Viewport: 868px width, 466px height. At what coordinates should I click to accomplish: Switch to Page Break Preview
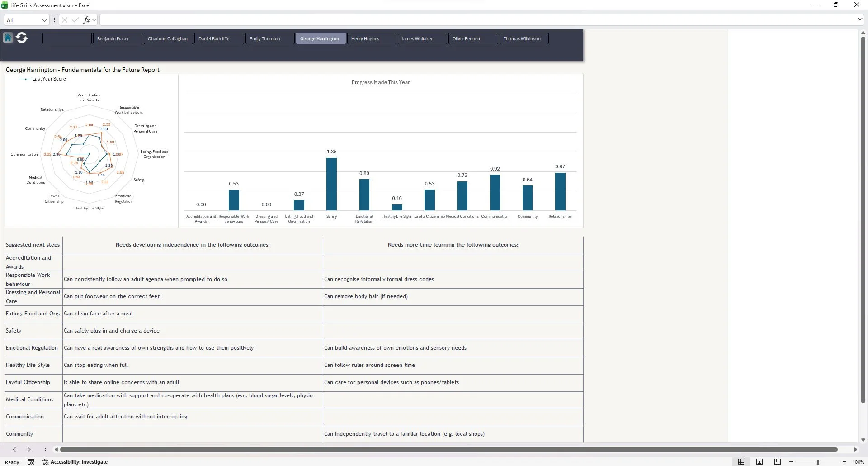[778, 462]
